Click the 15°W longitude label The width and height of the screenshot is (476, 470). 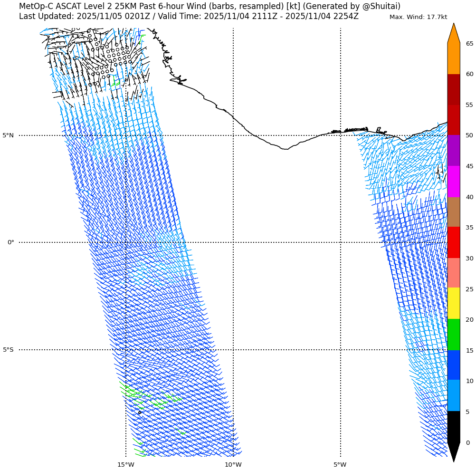point(125,464)
